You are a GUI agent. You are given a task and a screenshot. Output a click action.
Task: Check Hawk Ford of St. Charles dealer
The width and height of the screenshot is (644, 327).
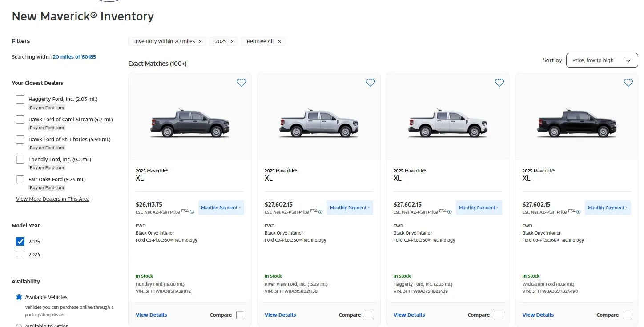pos(20,139)
